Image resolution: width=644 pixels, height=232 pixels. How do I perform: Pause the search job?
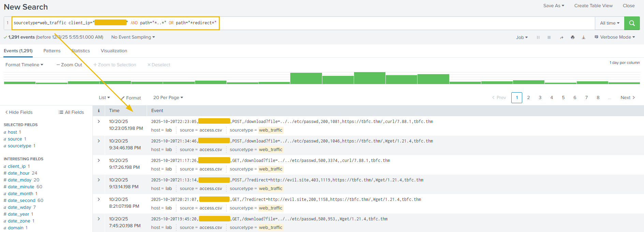[x=538, y=37]
